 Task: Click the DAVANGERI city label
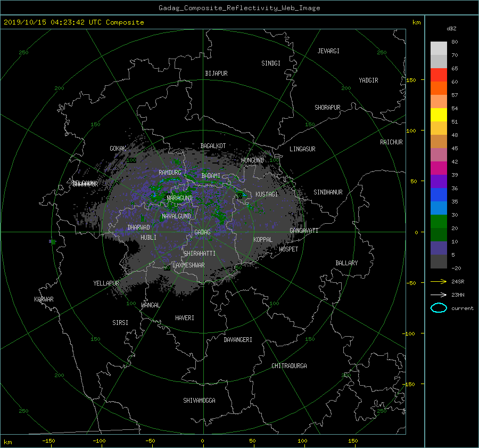(x=238, y=340)
